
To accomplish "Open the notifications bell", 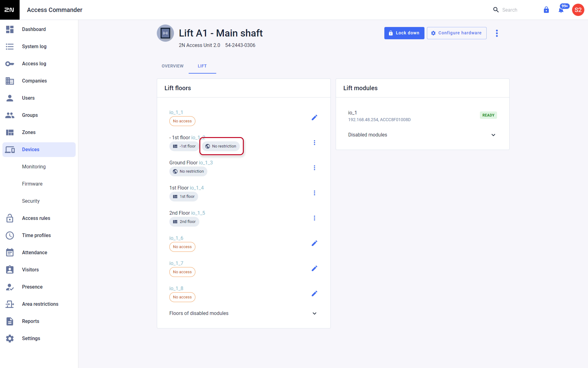I will [x=561, y=10].
